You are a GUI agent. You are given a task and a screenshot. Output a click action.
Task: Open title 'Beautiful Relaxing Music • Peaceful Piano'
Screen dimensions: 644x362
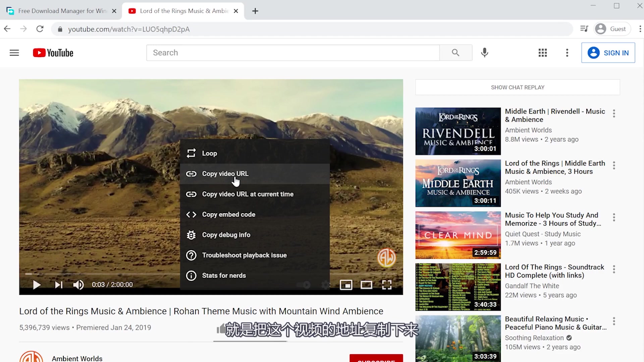[x=556, y=323]
